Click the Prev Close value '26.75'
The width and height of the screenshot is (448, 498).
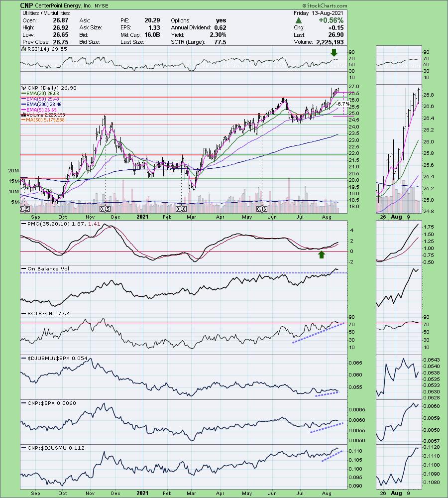pos(60,42)
